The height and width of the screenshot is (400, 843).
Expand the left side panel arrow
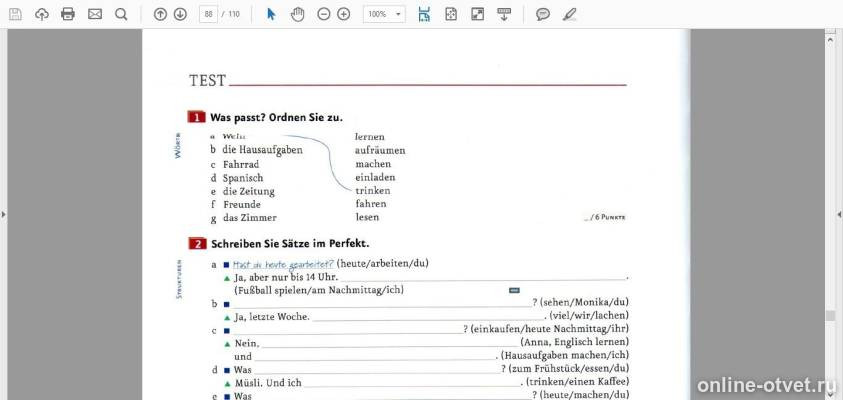(3, 215)
